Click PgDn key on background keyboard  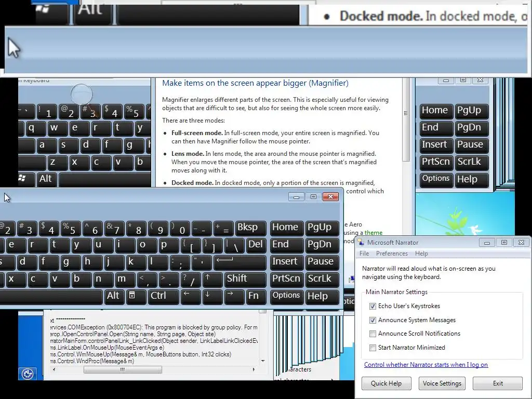(472, 128)
